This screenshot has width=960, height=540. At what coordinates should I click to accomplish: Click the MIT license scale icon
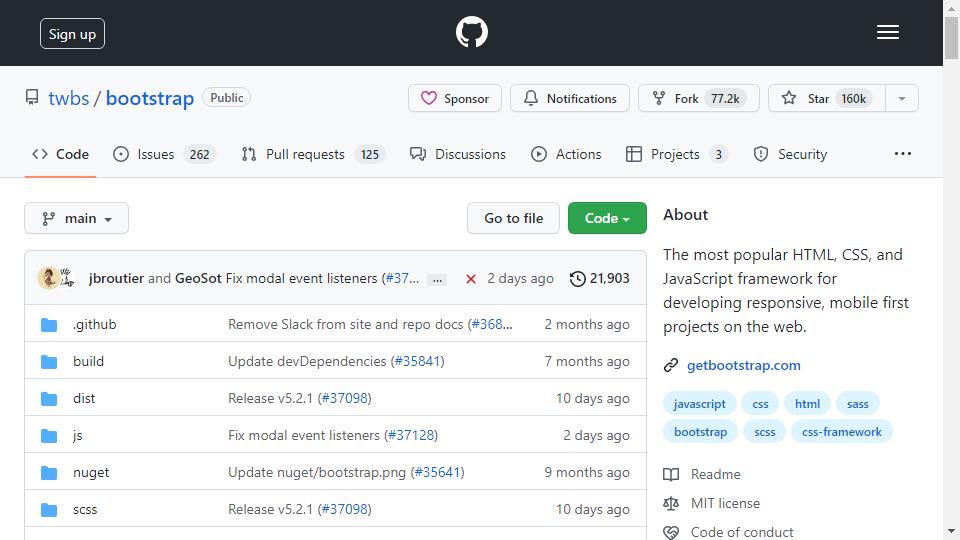tap(671, 503)
